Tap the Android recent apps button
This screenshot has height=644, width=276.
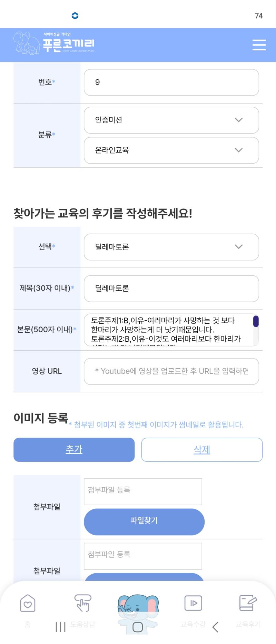[x=60, y=627]
